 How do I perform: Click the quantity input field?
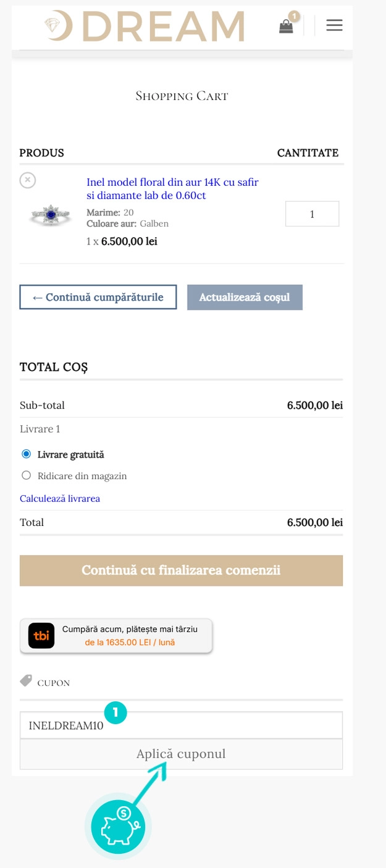[x=312, y=214]
